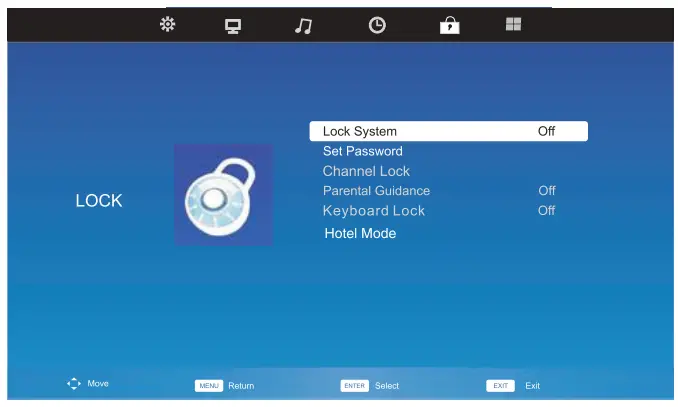The image size is (678, 407).
Task: Change the Parental Guidance Off value
Action: 547,190
